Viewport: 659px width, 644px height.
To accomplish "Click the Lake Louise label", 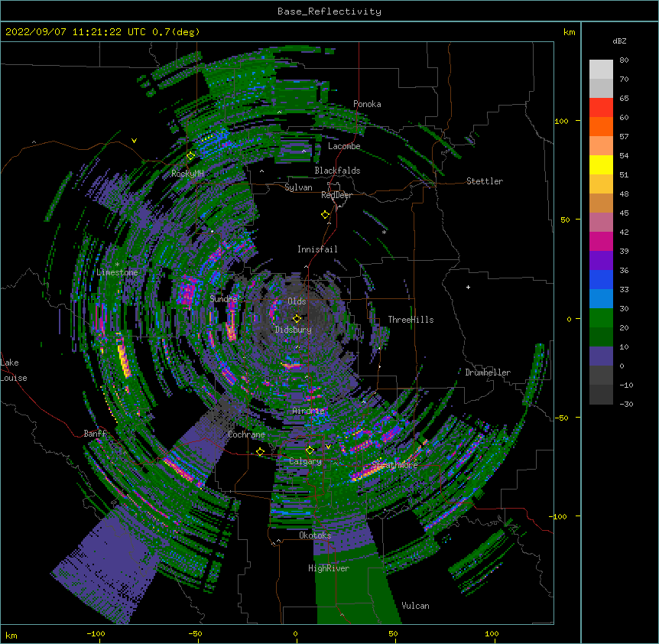I will (x=14, y=370).
